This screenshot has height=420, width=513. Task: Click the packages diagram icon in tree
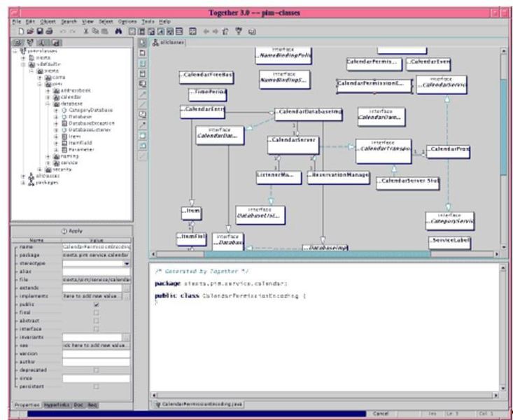tap(31, 183)
